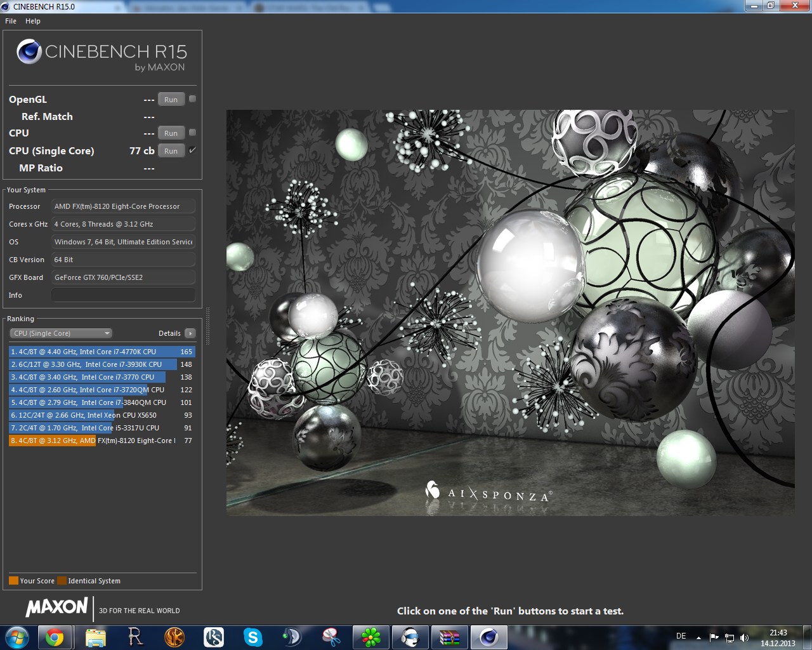Uncheck the CPU (Single Core) checkbox
Image resolution: width=812 pixels, height=650 pixels.
click(x=192, y=150)
